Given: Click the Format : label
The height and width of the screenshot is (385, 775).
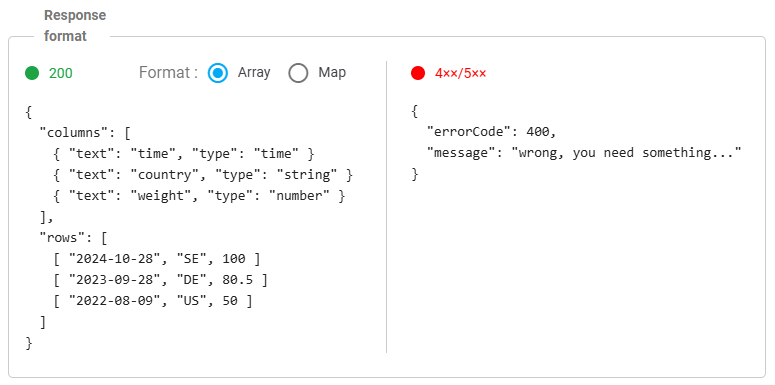Looking at the screenshot, I should point(169,73).
